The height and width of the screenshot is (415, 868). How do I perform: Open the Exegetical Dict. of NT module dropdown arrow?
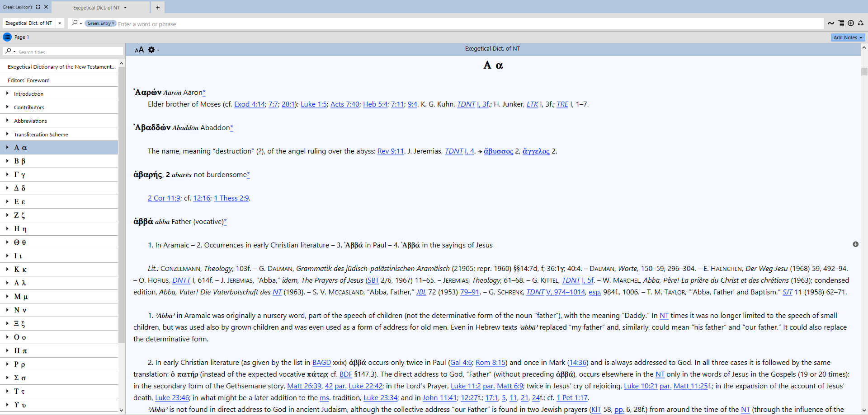coord(60,23)
